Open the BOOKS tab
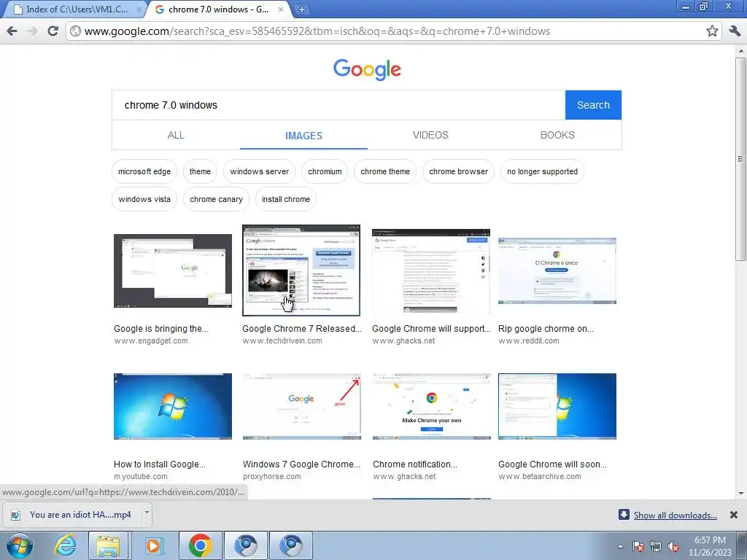The image size is (747, 560). pos(557,135)
